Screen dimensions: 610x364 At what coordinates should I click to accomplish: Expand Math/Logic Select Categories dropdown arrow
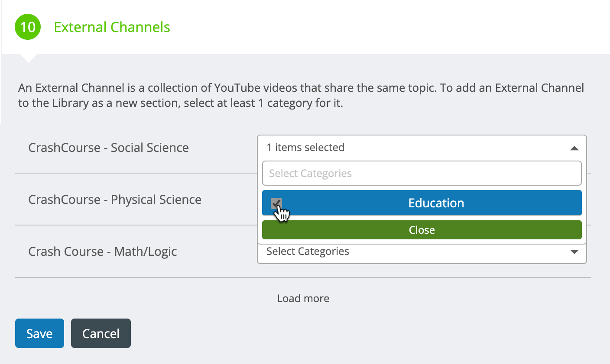pos(574,252)
